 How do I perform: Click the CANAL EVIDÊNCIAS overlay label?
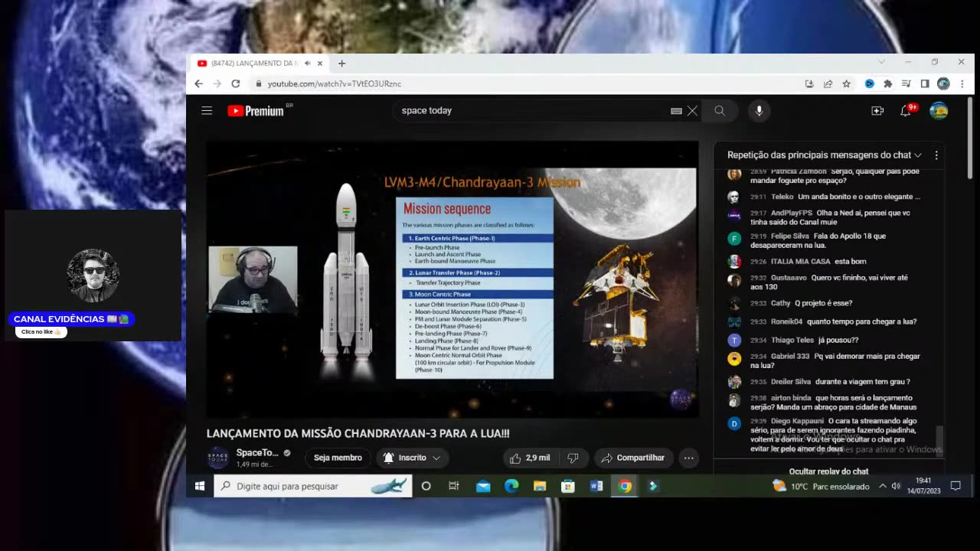click(x=71, y=319)
